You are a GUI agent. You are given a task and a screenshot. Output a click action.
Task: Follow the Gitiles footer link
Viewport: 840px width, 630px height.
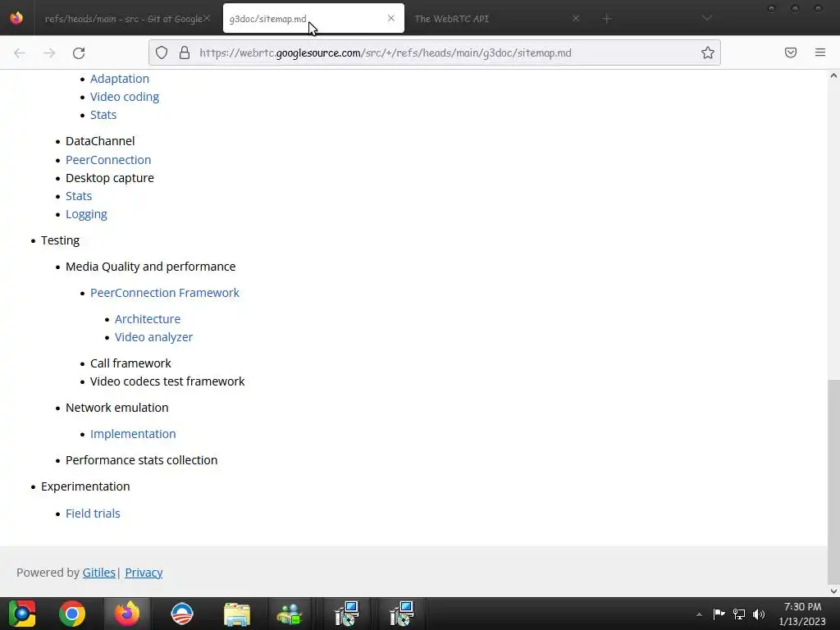click(99, 573)
